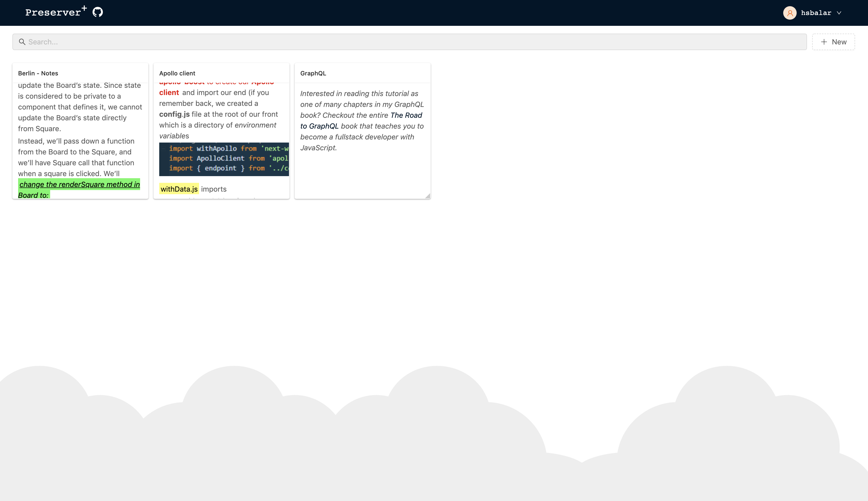Image resolution: width=868 pixels, height=501 pixels.
Task: Click the italic 'environment variables' text
Action: [x=218, y=130]
